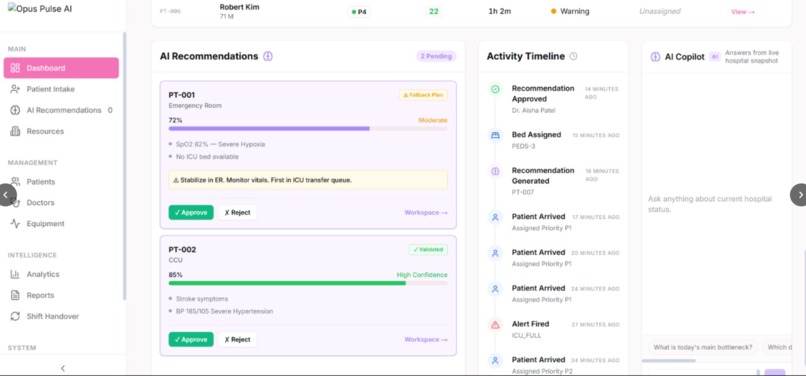The image size is (806, 376).
Task: Go to next slide with right arrow
Action: (799, 195)
